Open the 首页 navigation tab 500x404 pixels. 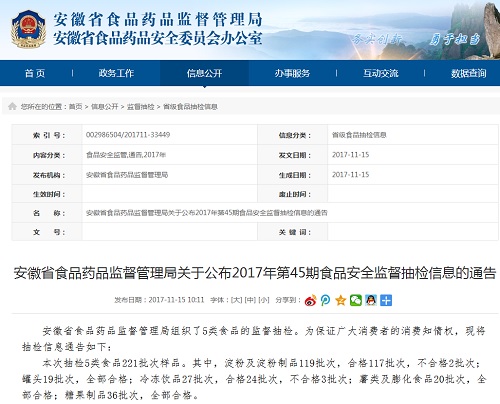click(35, 73)
